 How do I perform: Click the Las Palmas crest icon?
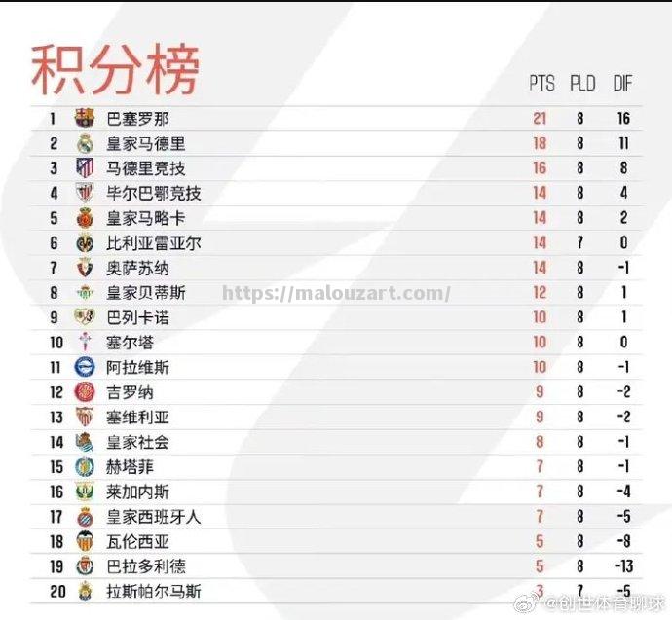click(85, 591)
